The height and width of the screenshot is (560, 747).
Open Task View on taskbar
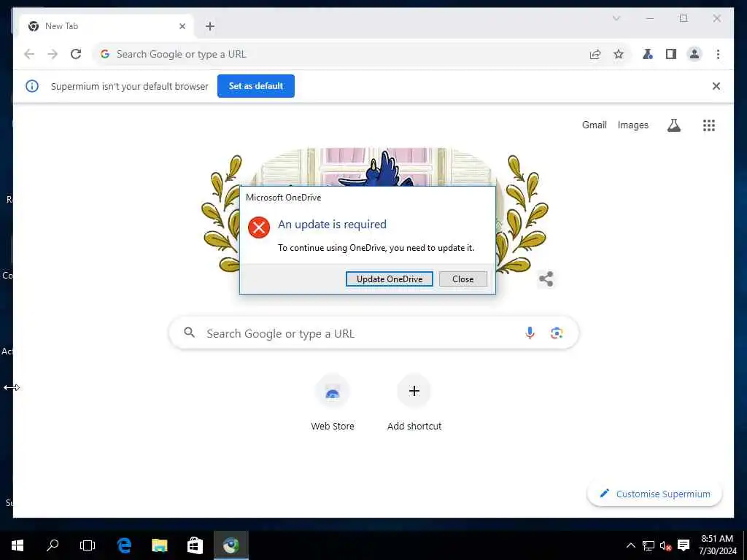88,545
